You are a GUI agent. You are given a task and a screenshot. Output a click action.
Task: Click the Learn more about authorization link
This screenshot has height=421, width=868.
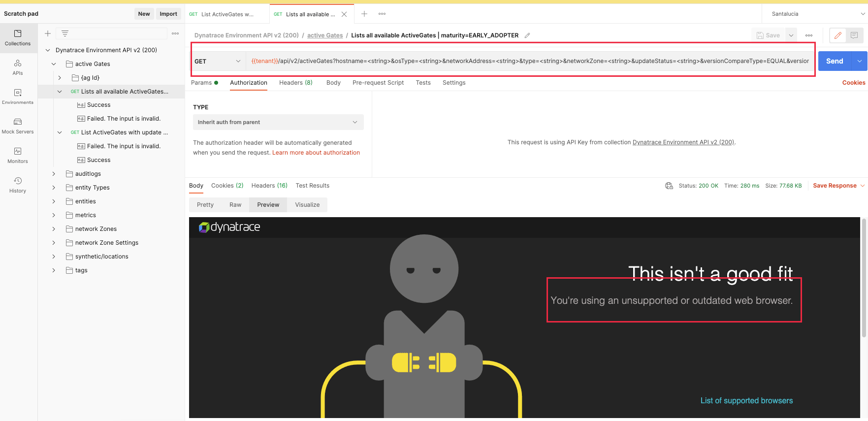[x=316, y=153]
